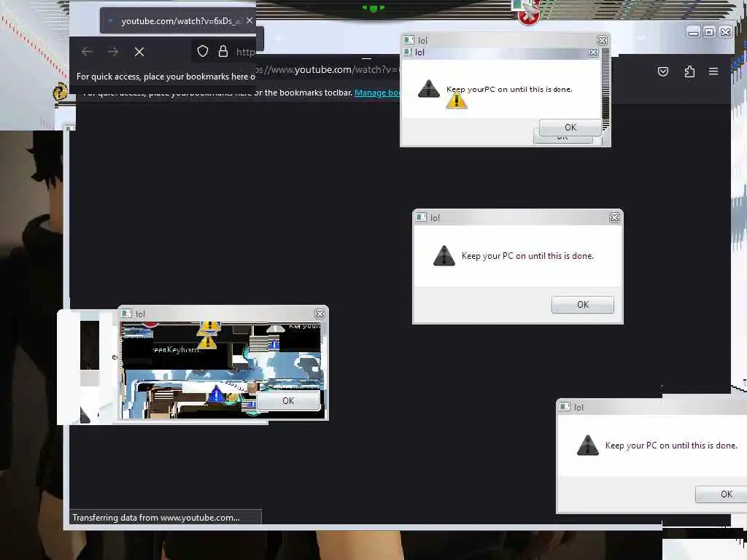The image size is (747, 560).
Task: Go back using the back arrow
Action: coord(87,52)
